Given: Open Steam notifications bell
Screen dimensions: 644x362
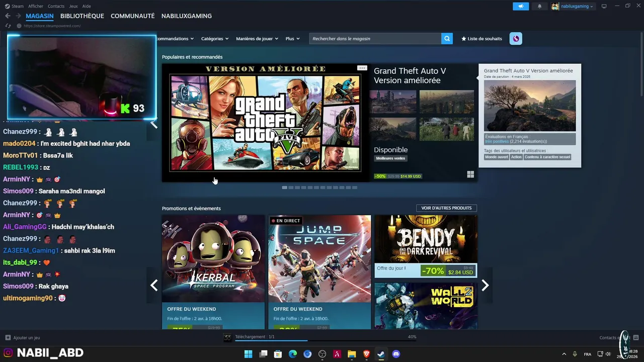Looking at the screenshot, I should click(x=540, y=6).
